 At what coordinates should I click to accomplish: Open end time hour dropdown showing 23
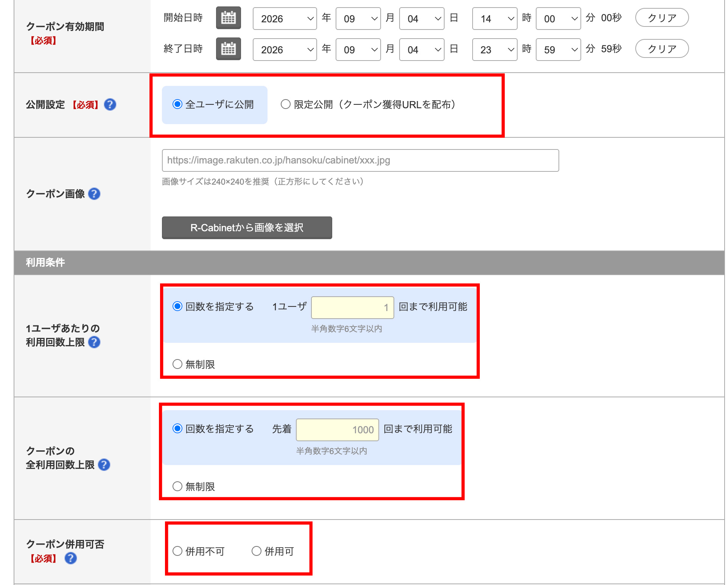click(495, 50)
